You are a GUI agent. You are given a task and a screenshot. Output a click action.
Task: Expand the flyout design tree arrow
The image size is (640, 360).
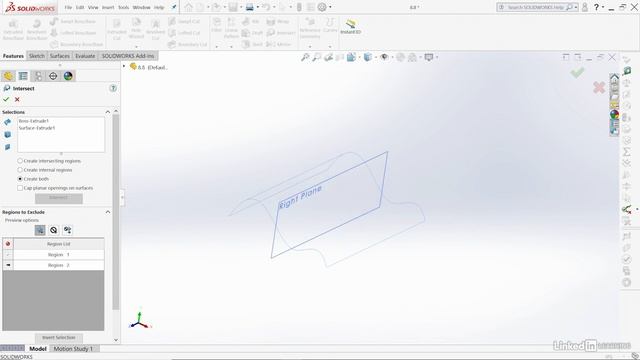[x=124, y=66]
